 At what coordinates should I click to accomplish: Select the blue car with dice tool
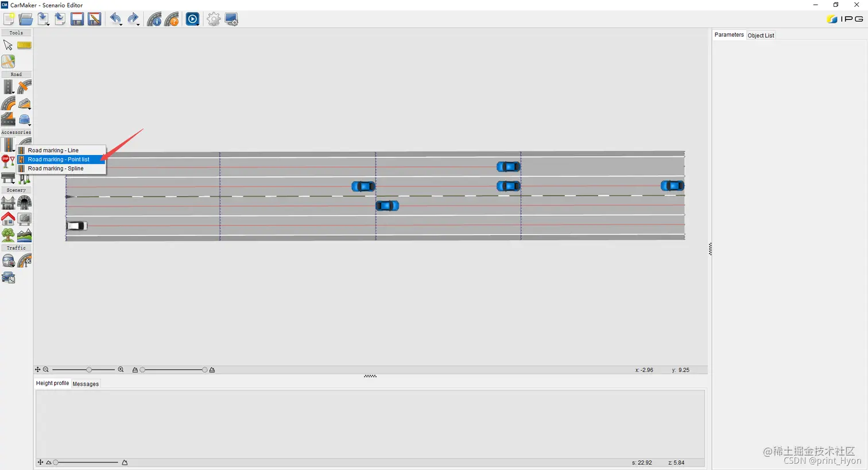[8, 278]
